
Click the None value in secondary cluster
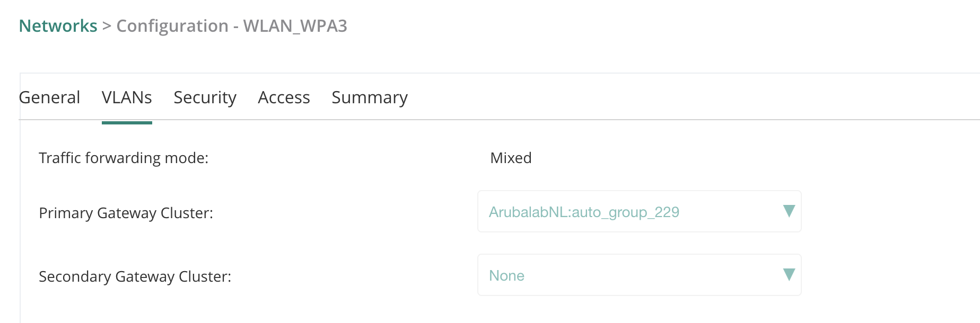point(506,276)
